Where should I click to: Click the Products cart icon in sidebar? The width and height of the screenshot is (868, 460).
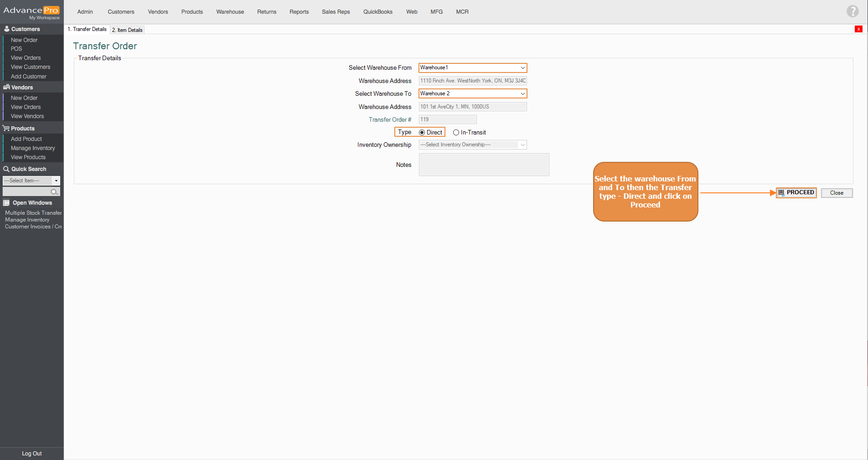click(x=6, y=129)
